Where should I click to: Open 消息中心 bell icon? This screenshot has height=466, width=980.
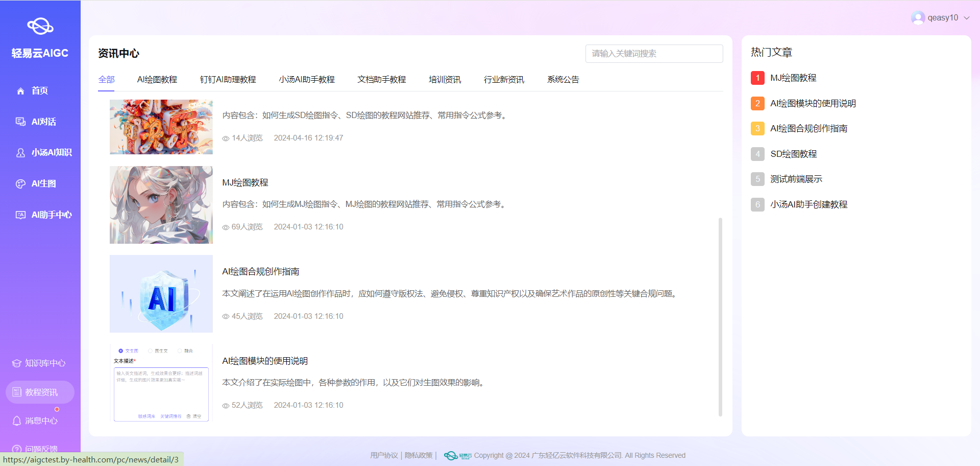tap(17, 421)
